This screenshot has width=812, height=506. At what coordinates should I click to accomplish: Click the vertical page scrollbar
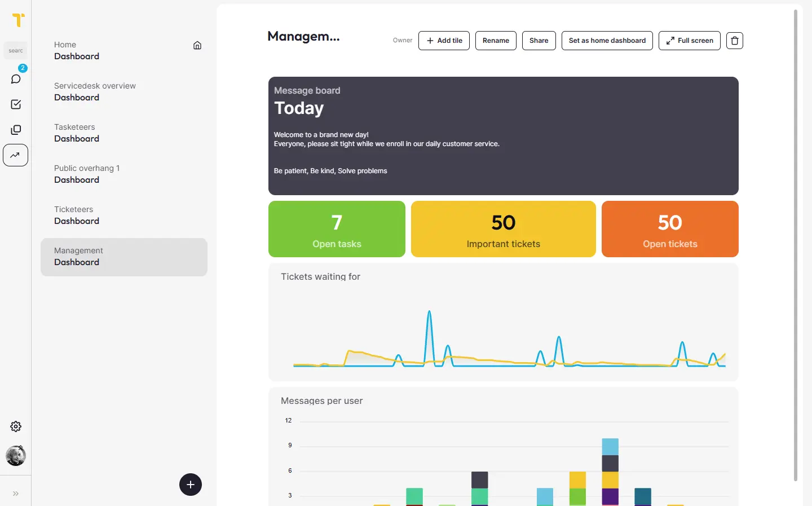pyautogui.click(x=796, y=245)
